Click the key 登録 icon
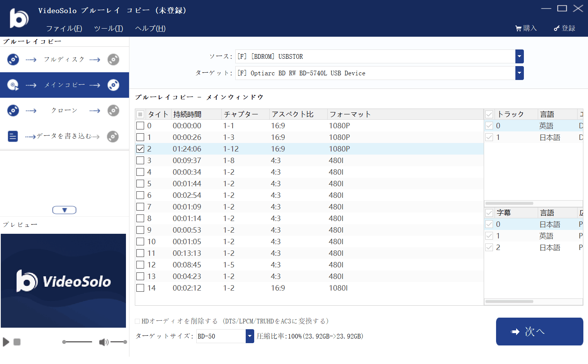588x364 pixels. 557,28
